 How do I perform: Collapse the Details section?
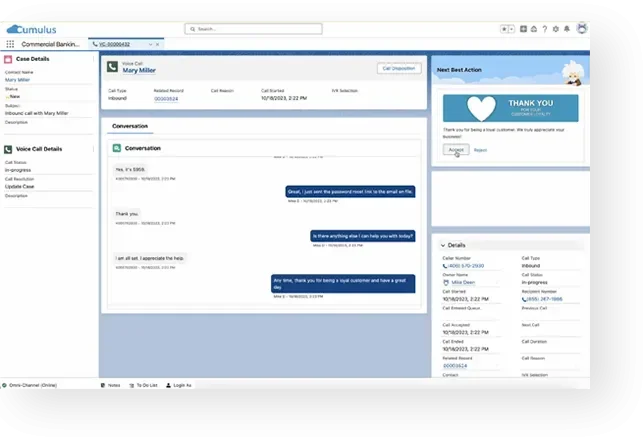(x=443, y=244)
